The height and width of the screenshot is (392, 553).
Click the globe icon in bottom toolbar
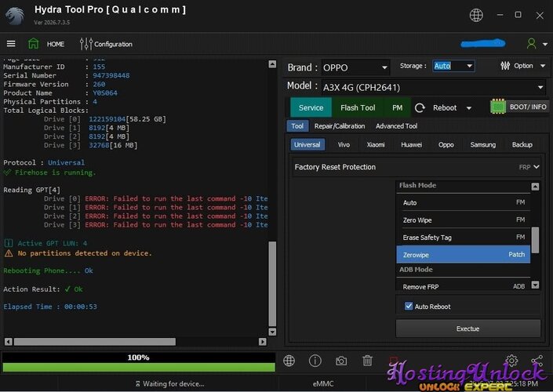pos(289,361)
